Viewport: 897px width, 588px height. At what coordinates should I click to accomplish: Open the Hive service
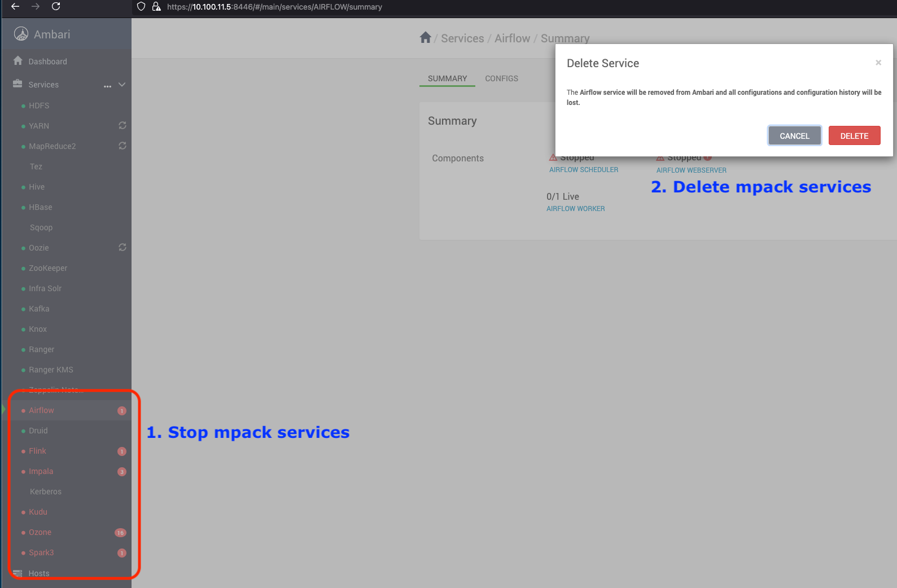click(x=37, y=187)
